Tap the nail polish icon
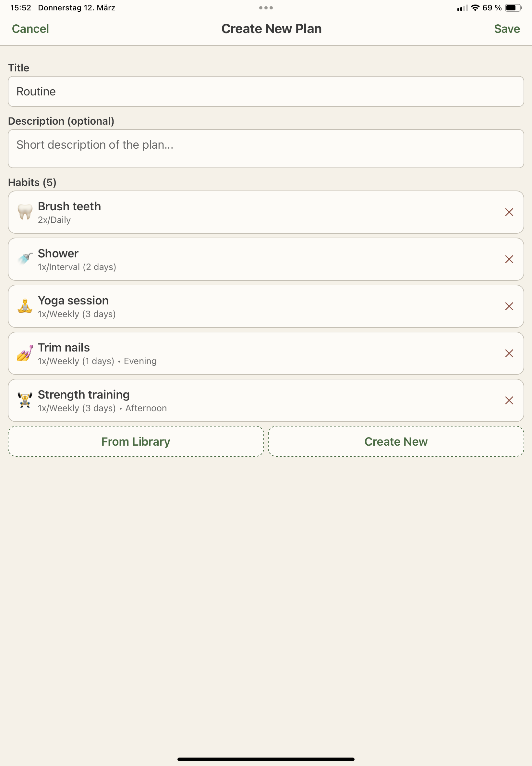 25,353
